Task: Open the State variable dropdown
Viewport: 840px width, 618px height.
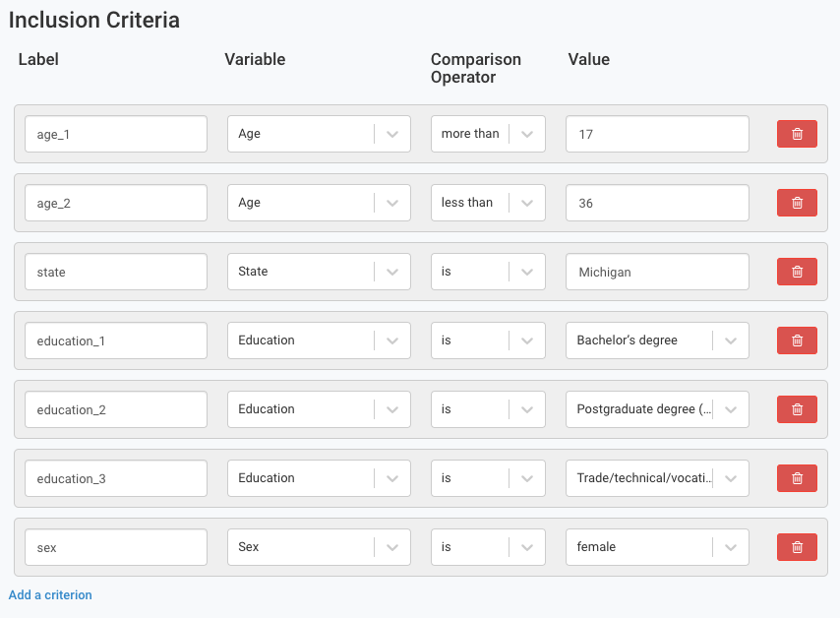Action: click(318, 272)
